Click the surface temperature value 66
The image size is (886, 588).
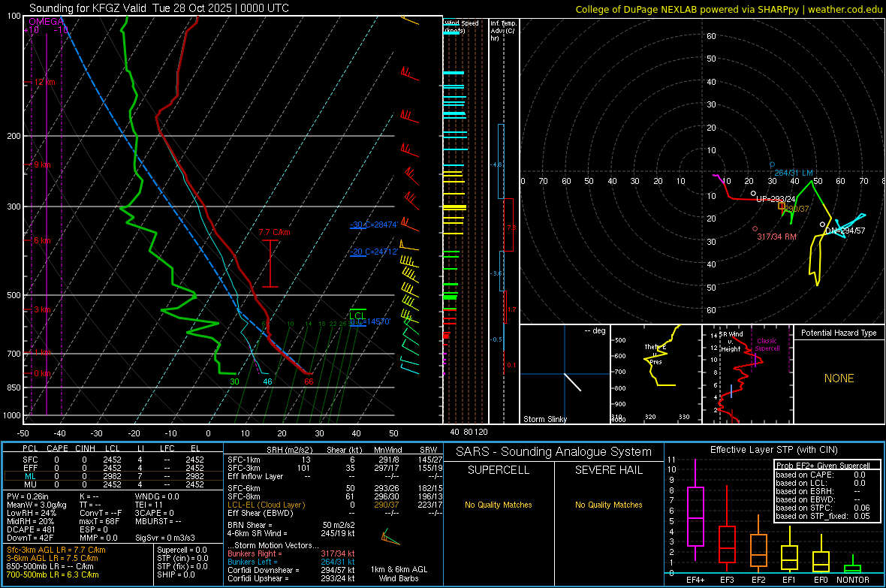[309, 381]
